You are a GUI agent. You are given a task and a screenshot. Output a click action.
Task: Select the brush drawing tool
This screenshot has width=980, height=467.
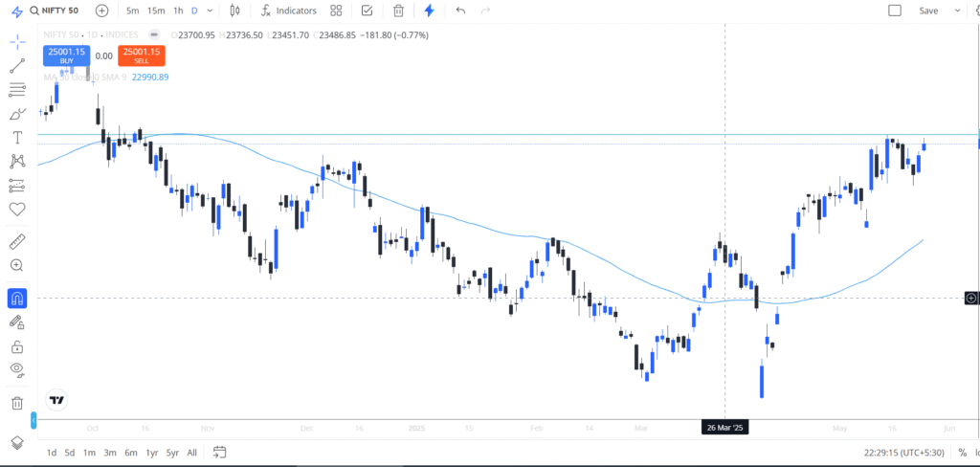tap(17, 114)
